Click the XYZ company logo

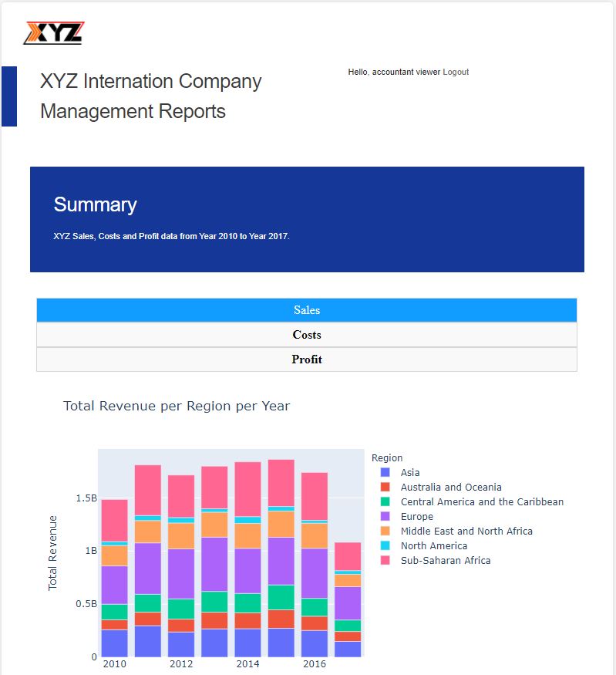54,33
